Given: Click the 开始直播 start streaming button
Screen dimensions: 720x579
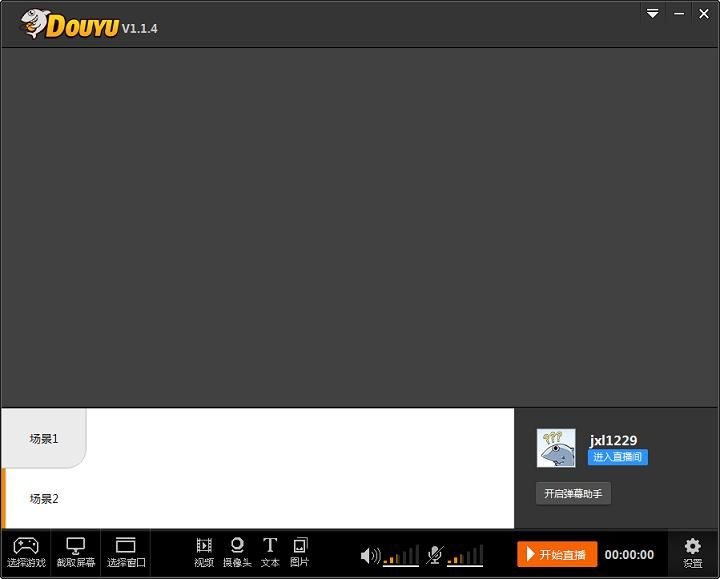Looking at the screenshot, I should 557,554.
